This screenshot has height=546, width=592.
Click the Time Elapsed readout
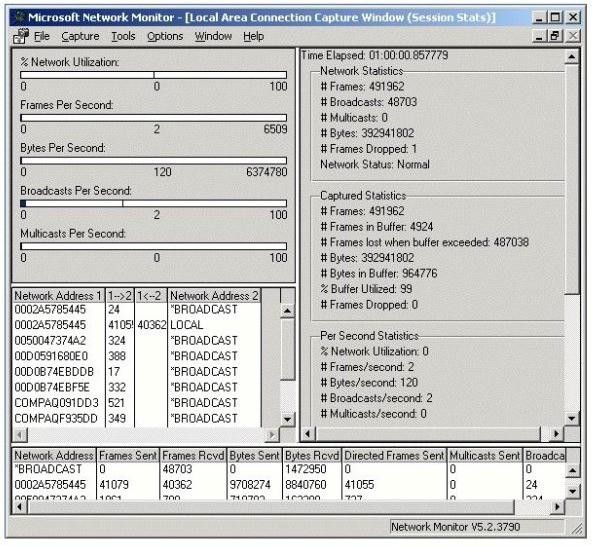(375, 56)
